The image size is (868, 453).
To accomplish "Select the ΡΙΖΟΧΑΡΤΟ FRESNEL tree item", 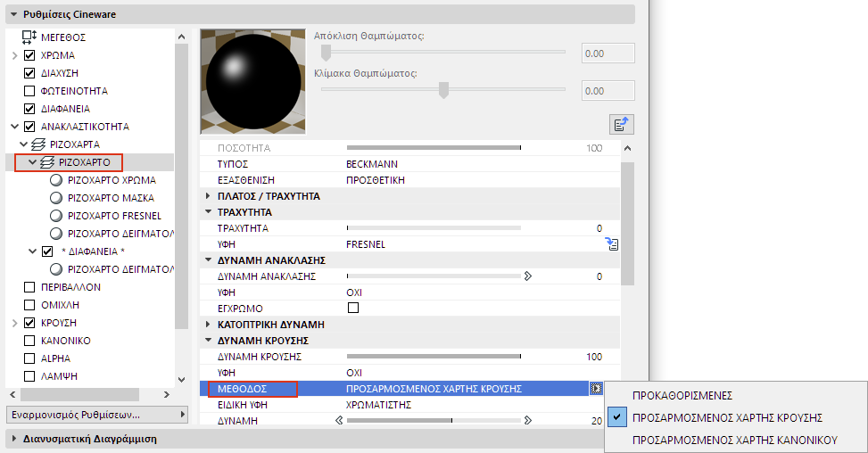I will [x=114, y=215].
